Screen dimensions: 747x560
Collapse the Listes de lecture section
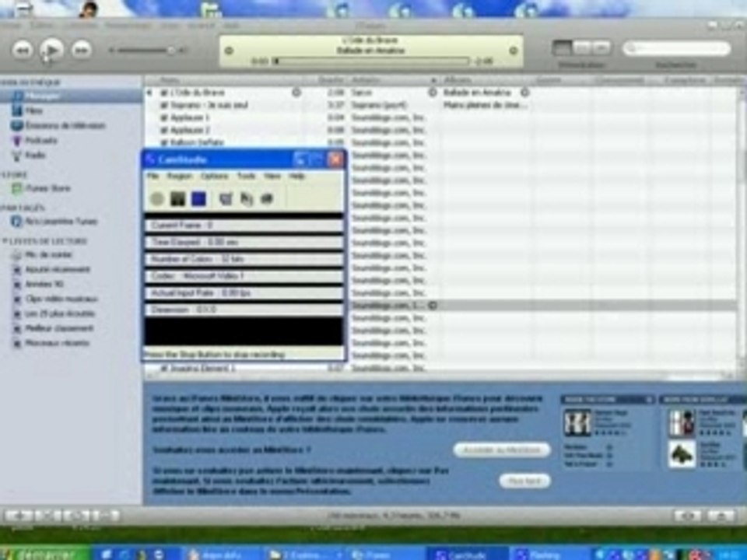(5, 241)
